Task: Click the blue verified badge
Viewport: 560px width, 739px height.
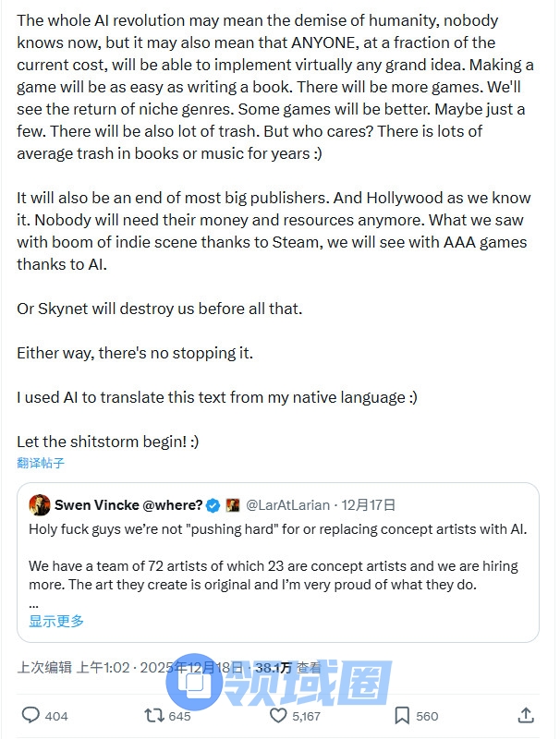Action: 213,505
